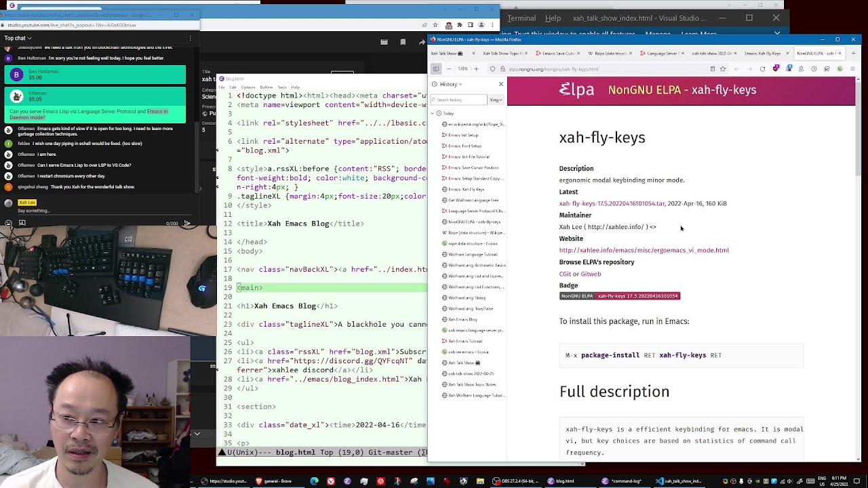Open reader view icon in the address bar
This screenshot has height=488, width=868.
[712, 68]
